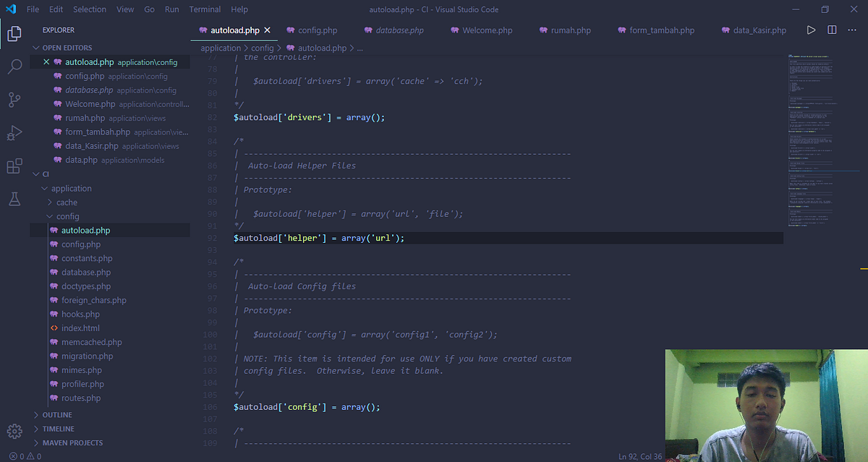Run the active PHP file
The height and width of the screenshot is (462, 868).
click(x=811, y=30)
